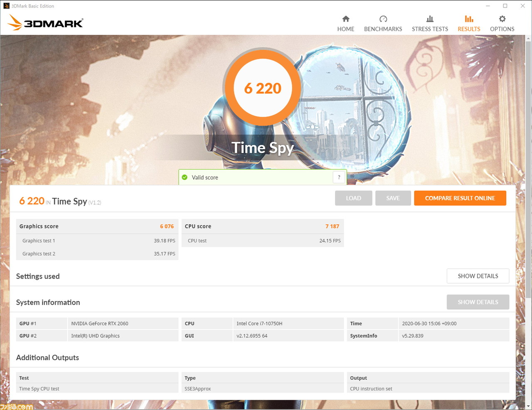Viewport: 532px width, 410px height.
Task: Select Intel Core i7-10750H text
Action: tap(259, 324)
